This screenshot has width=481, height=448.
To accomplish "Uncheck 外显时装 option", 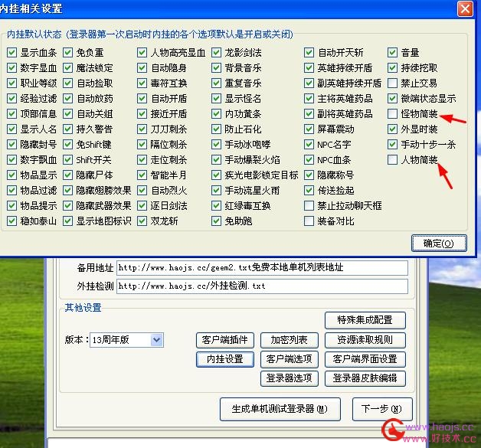I will (392, 129).
